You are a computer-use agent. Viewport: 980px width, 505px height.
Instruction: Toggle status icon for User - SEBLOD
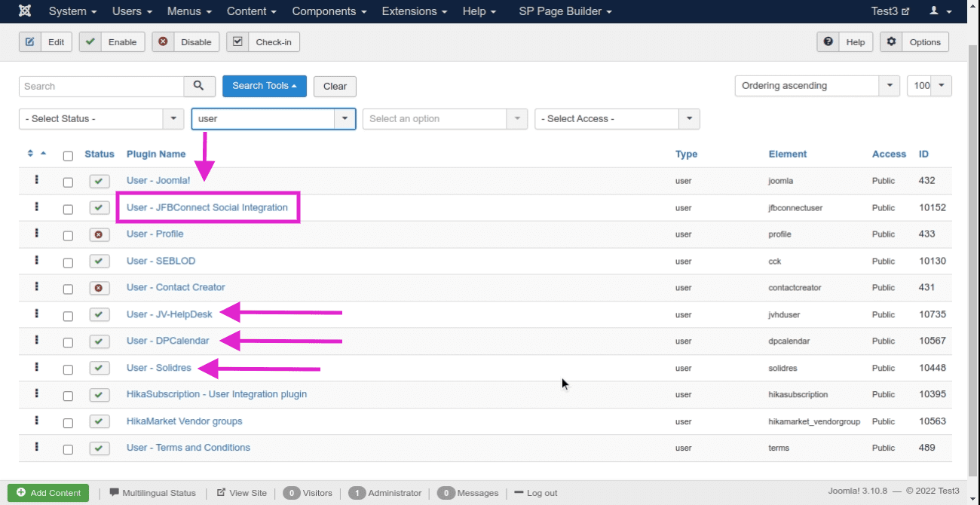(x=100, y=262)
